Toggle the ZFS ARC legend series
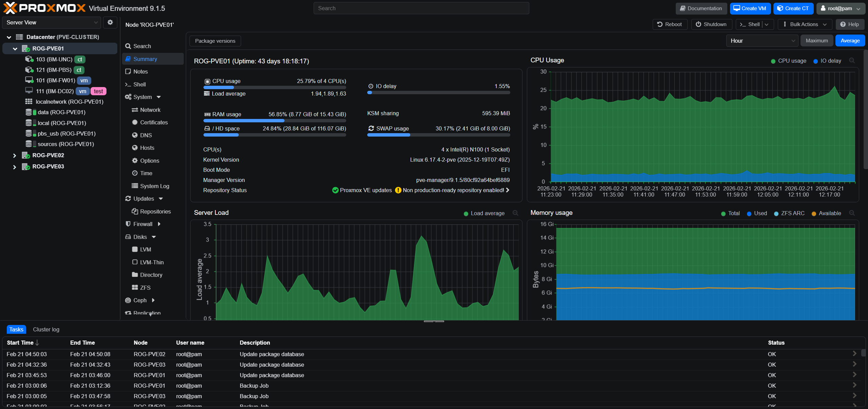Image resolution: width=868 pixels, height=409 pixels. 789,213
